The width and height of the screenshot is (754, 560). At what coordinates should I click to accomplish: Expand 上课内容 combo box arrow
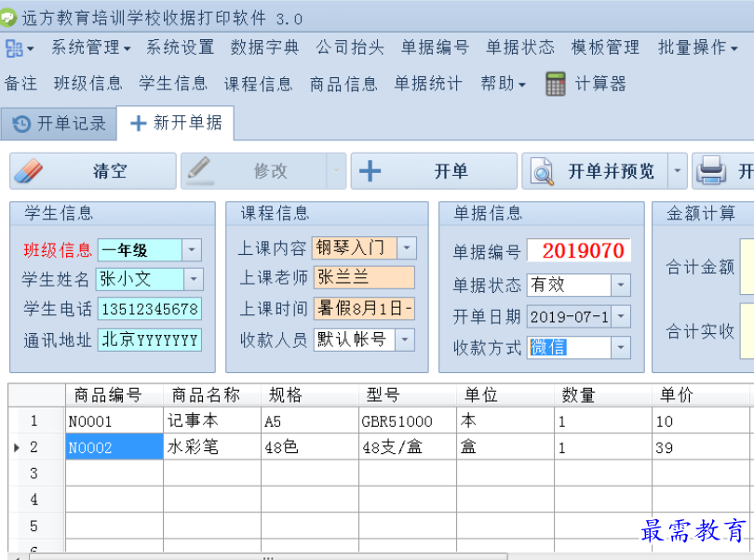point(407,248)
